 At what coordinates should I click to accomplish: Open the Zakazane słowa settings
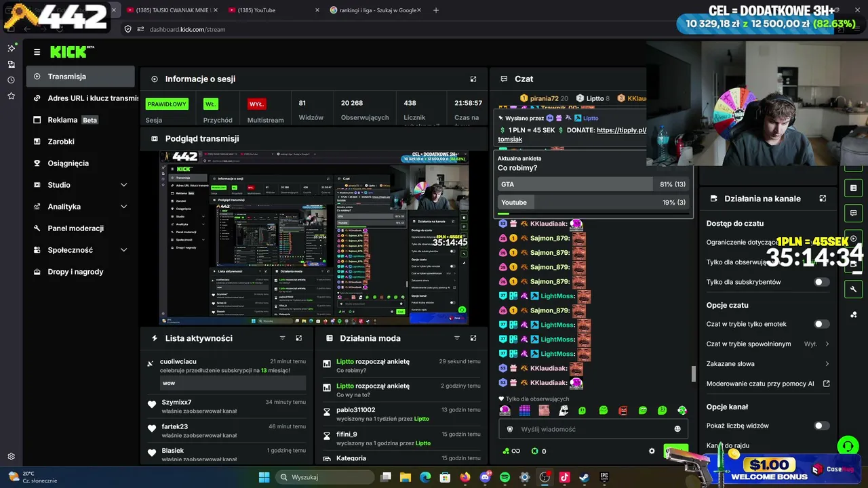click(768, 364)
